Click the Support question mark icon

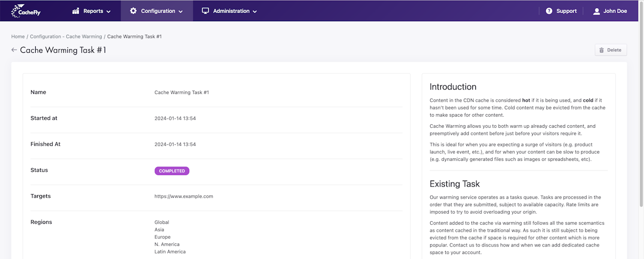click(549, 11)
